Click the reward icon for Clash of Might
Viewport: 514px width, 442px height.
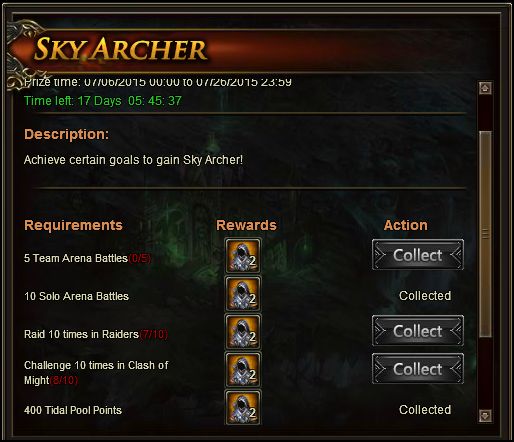tap(243, 370)
